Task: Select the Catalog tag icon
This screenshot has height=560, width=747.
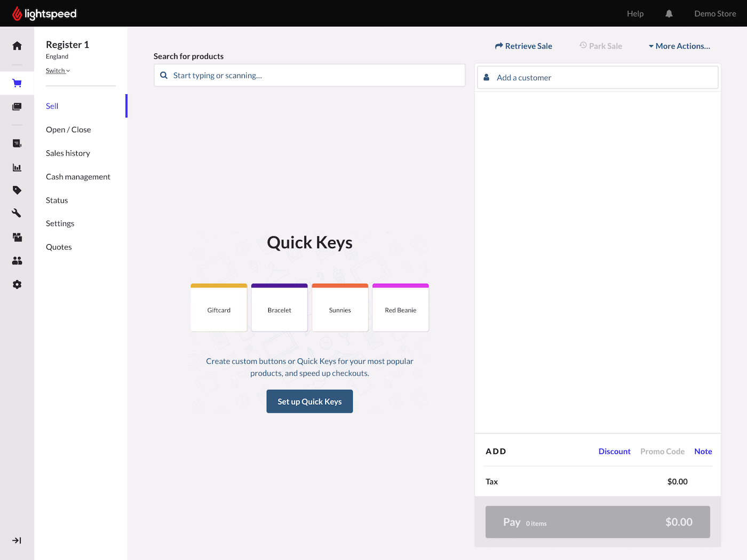Action: point(17,190)
